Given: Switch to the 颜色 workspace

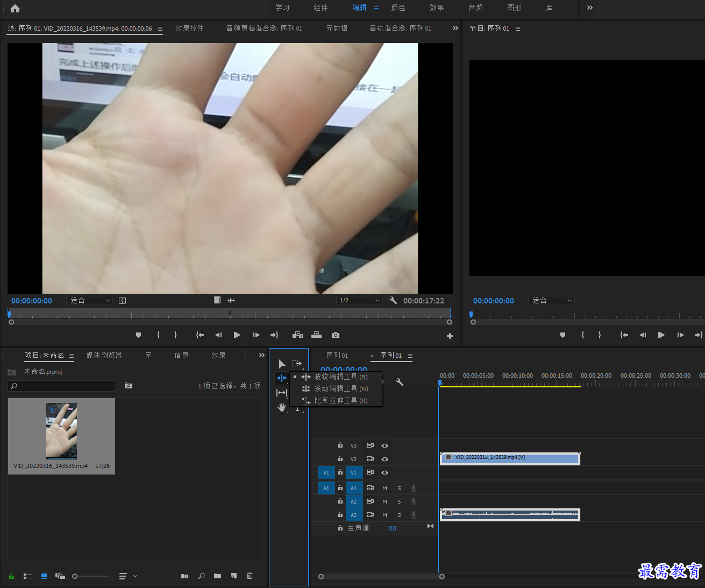Looking at the screenshot, I should (398, 8).
